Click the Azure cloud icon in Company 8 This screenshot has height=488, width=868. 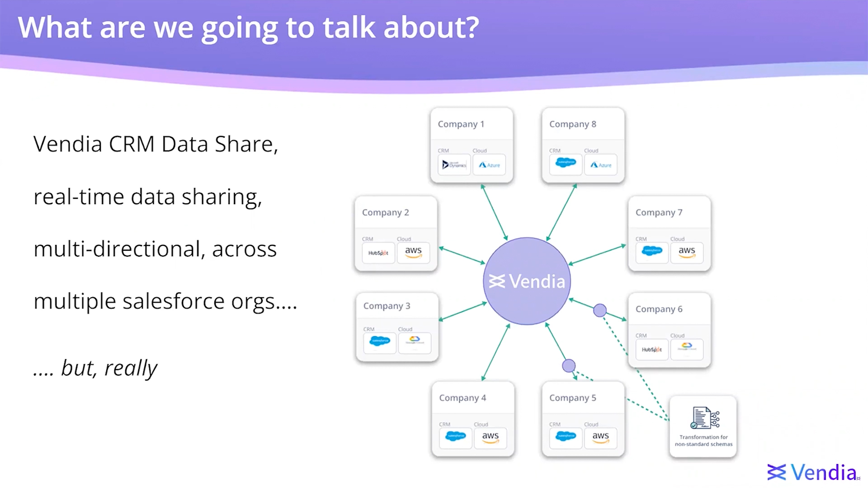tap(601, 165)
